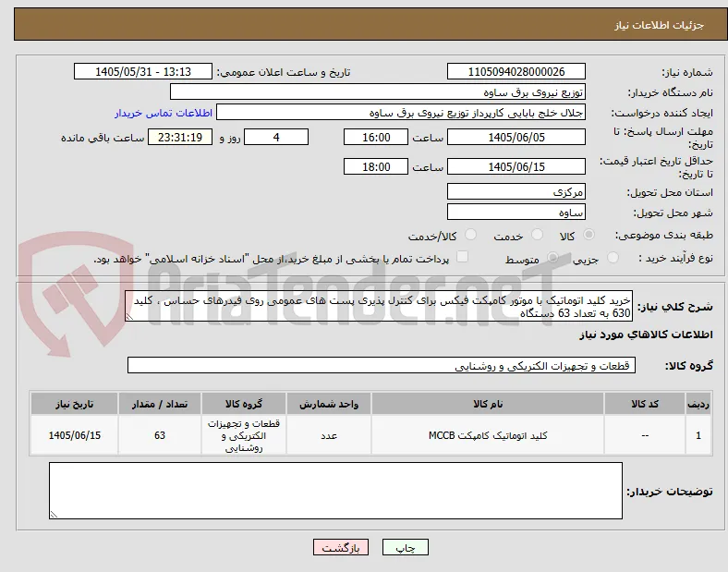The width and height of the screenshot is (728, 572).
Task: Click the گروه کالا column header in table
Action: point(244,404)
